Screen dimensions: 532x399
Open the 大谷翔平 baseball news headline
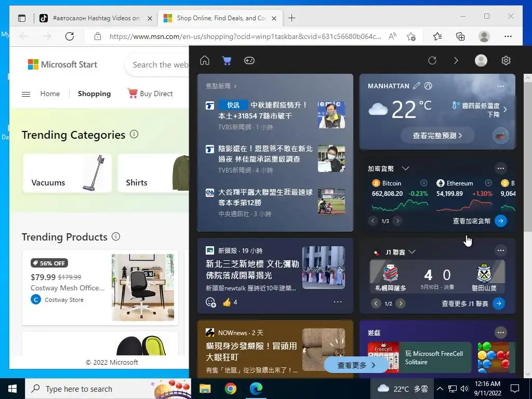click(265, 197)
